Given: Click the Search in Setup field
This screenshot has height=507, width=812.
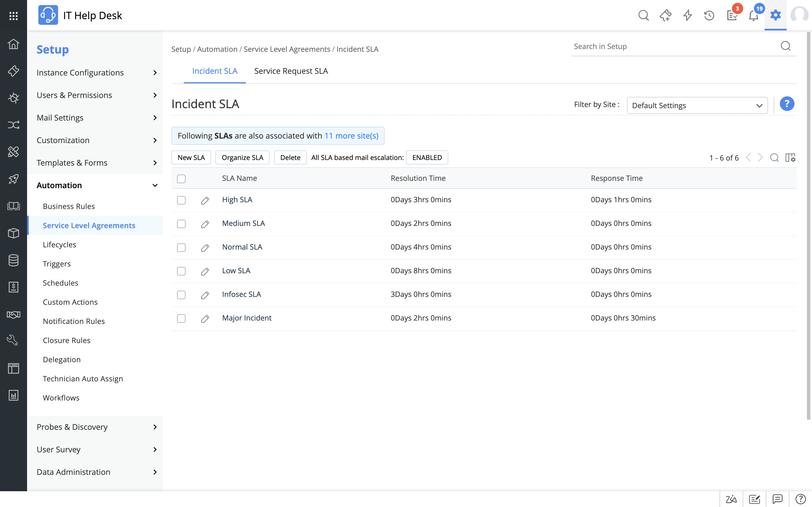Looking at the screenshot, I should click(674, 46).
